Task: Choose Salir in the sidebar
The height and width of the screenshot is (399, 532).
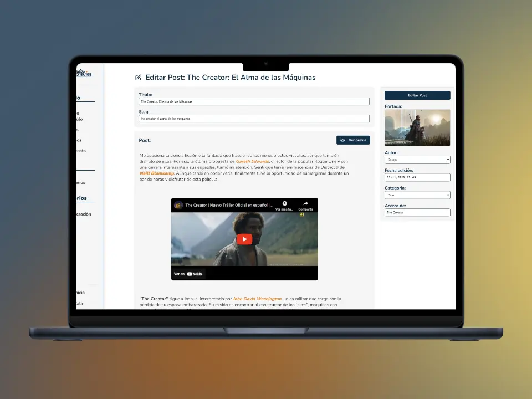Action: [x=80, y=304]
